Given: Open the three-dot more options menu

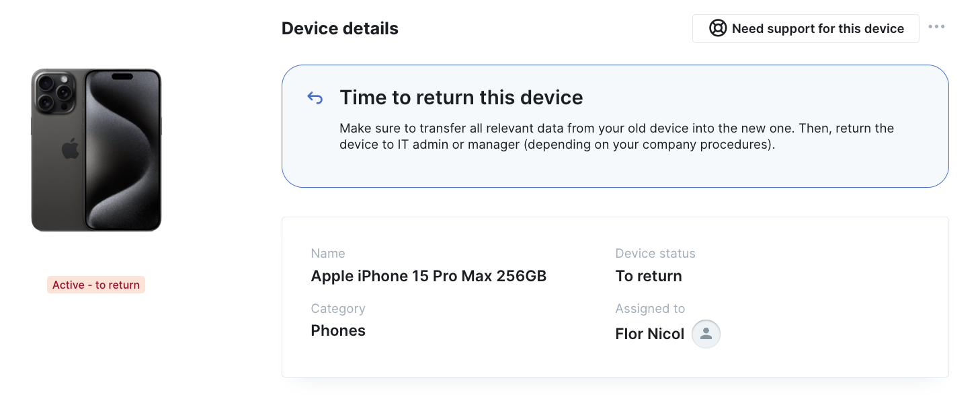Looking at the screenshot, I should [x=936, y=27].
